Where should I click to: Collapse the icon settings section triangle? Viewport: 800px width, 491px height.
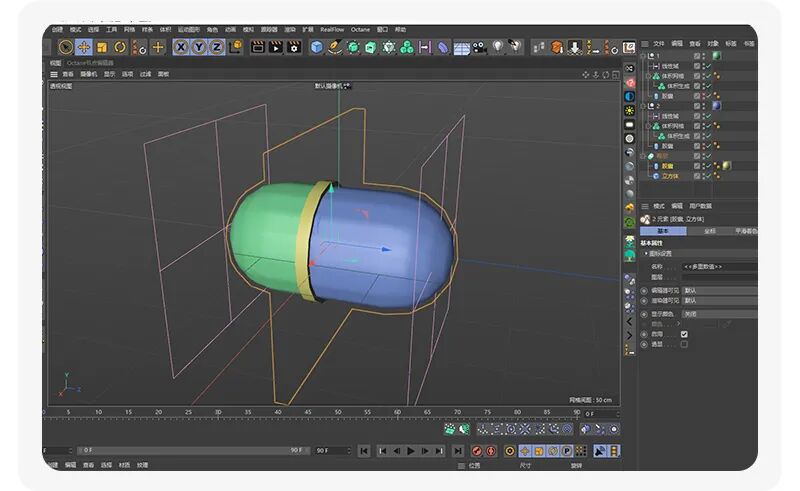(x=646, y=253)
